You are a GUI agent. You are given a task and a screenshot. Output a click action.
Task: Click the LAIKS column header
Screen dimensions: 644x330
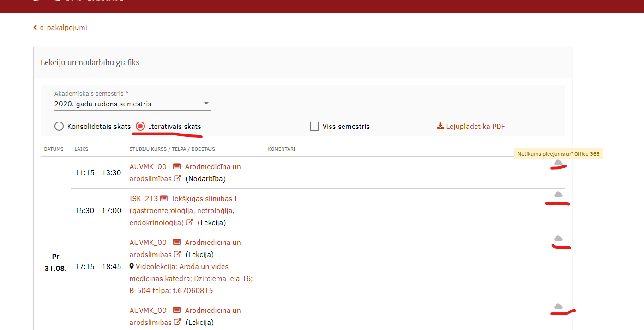81,149
